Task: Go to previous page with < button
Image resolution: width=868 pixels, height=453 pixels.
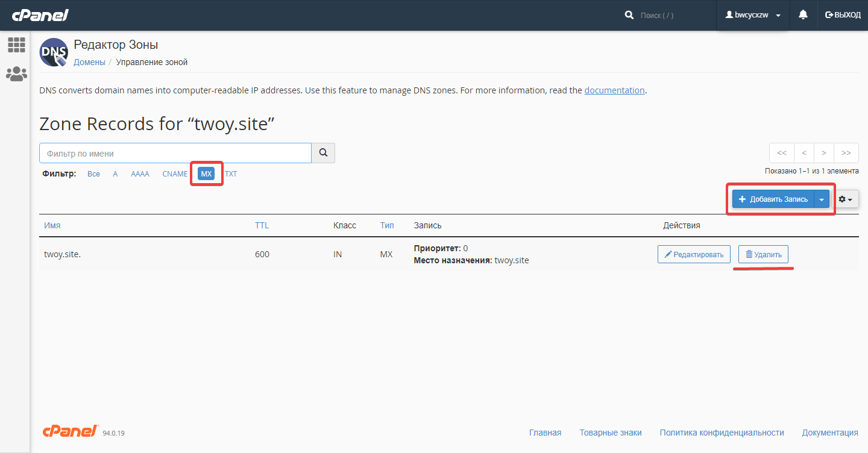Action: tap(804, 153)
